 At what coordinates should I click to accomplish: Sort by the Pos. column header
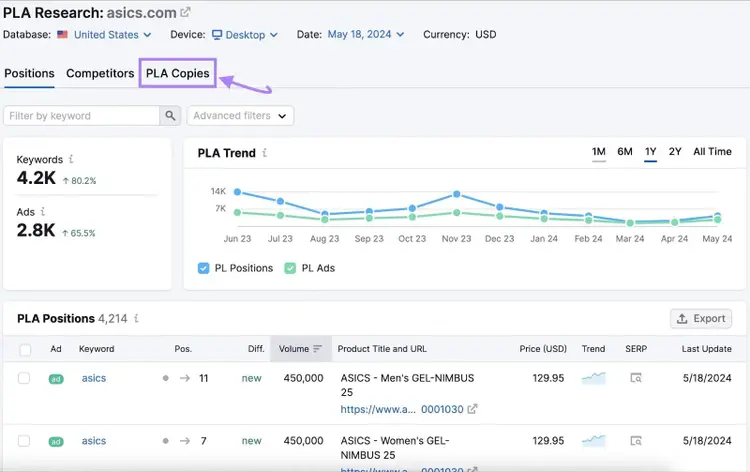click(x=183, y=349)
